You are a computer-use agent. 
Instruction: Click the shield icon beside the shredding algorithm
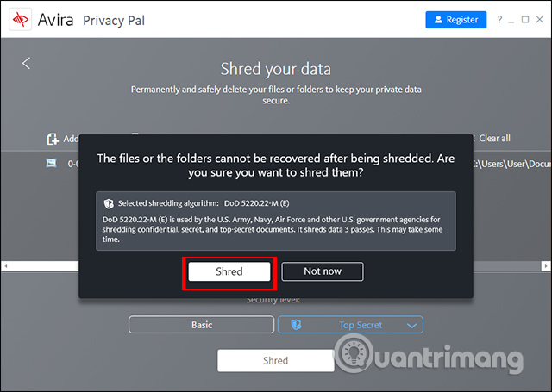[x=109, y=204]
